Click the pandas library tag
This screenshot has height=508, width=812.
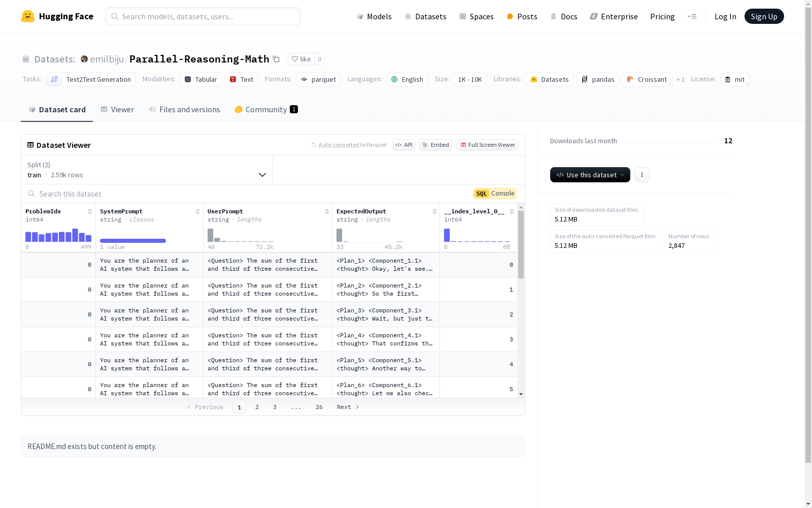coord(598,79)
